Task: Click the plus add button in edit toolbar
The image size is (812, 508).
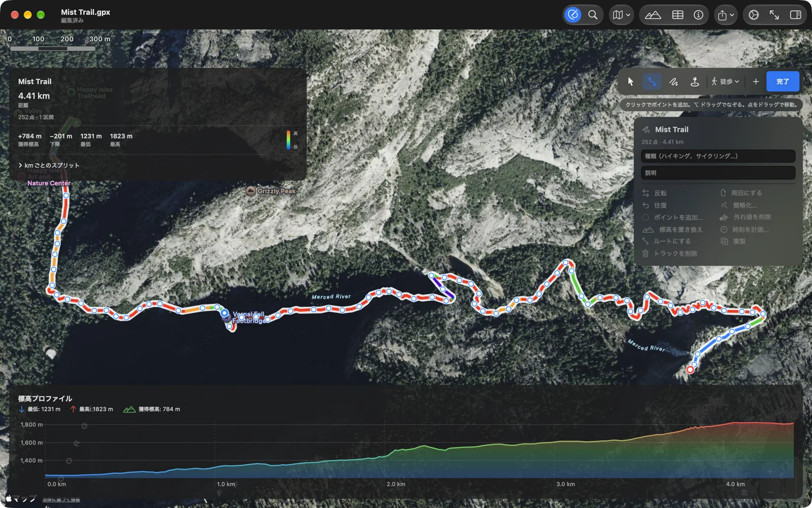Action: 756,81
